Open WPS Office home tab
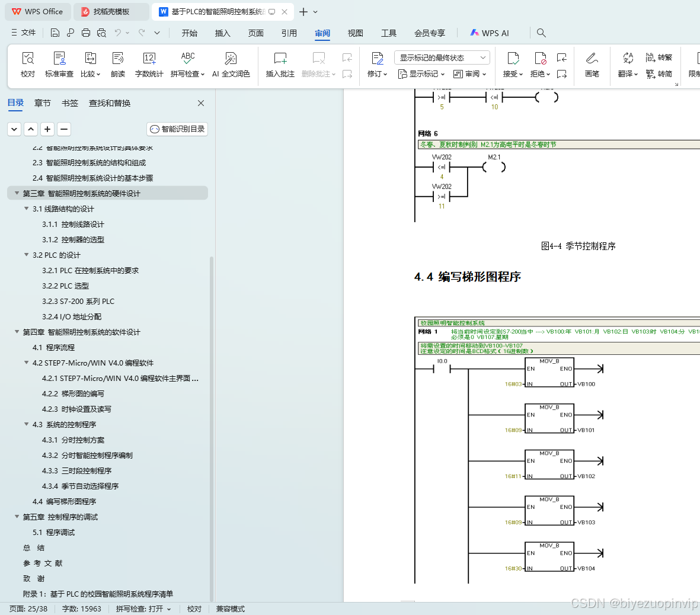Viewport: 700px width, 615px height. [x=37, y=12]
